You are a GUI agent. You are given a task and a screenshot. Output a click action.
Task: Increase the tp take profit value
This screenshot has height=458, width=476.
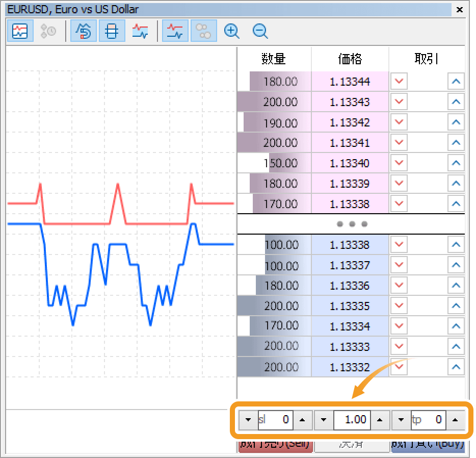(x=455, y=420)
